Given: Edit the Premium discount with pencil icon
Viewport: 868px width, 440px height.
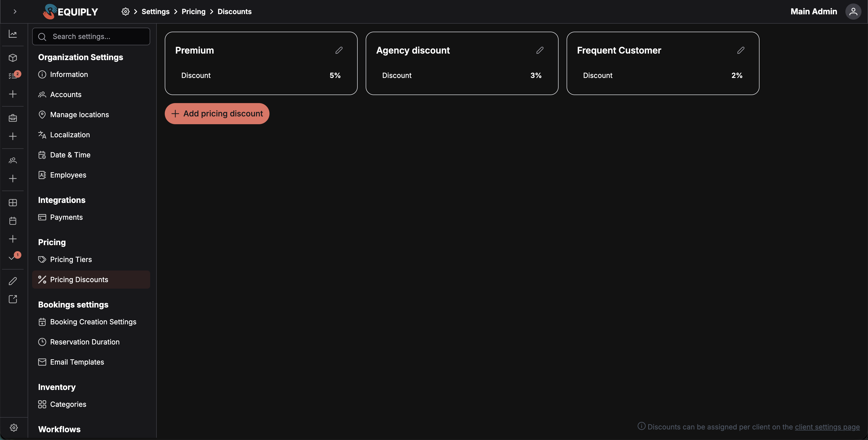Looking at the screenshot, I should coord(339,50).
